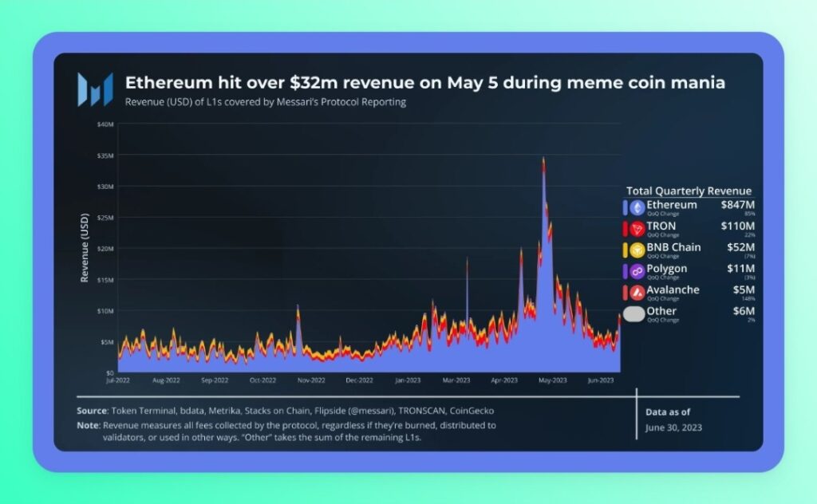Click the 'Ethereum' legend label

672,205
